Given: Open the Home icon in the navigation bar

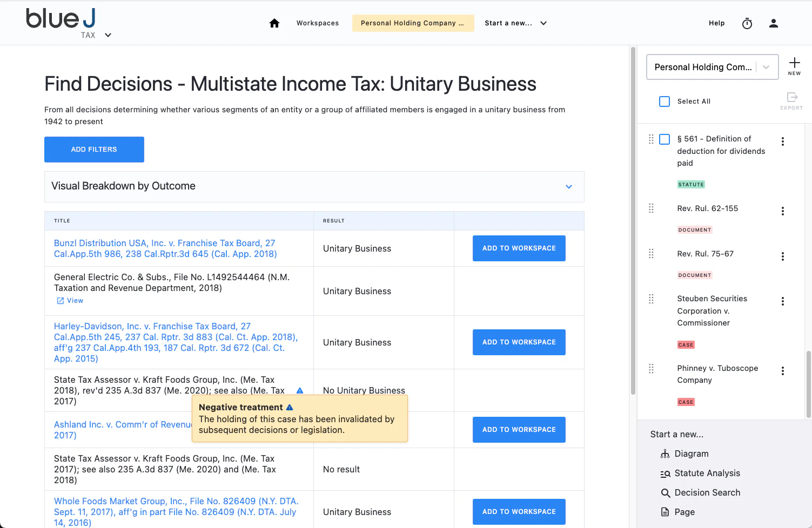Looking at the screenshot, I should click(x=274, y=23).
